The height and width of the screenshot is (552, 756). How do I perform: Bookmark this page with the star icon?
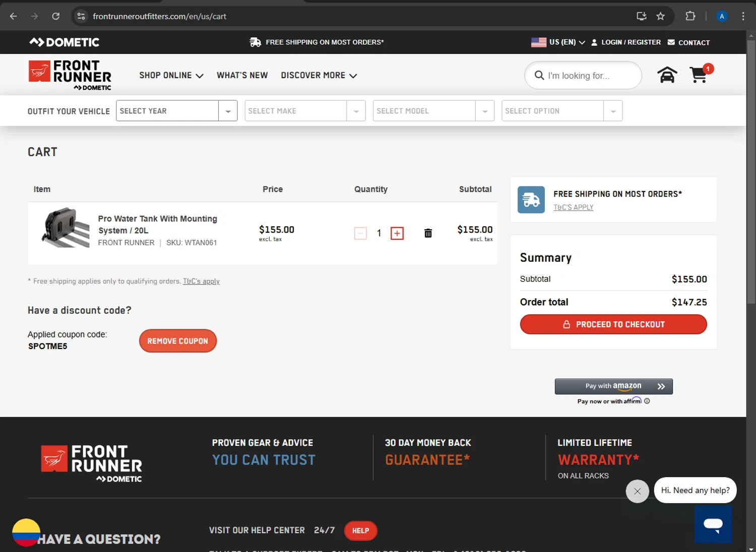pyautogui.click(x=660, y=16)
